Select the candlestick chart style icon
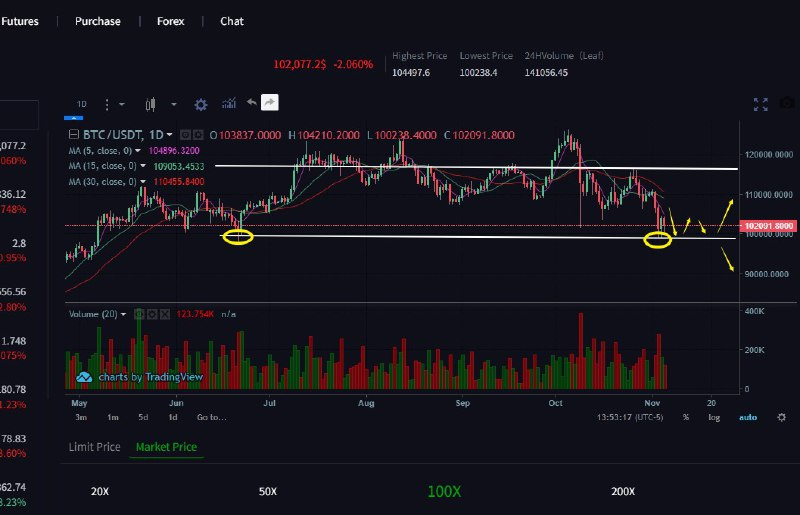This screenshot has width=800, height=515. [152, 104]
